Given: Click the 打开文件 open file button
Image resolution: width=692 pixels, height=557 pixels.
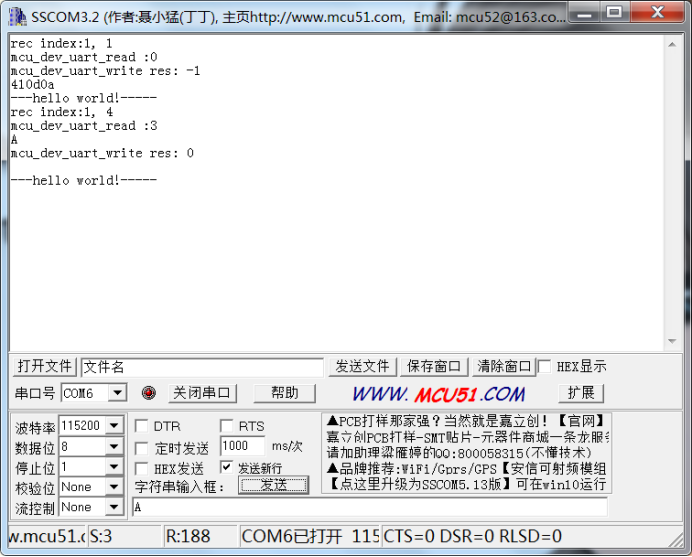Looking at the screenshot, I should (x=45, y=366).
